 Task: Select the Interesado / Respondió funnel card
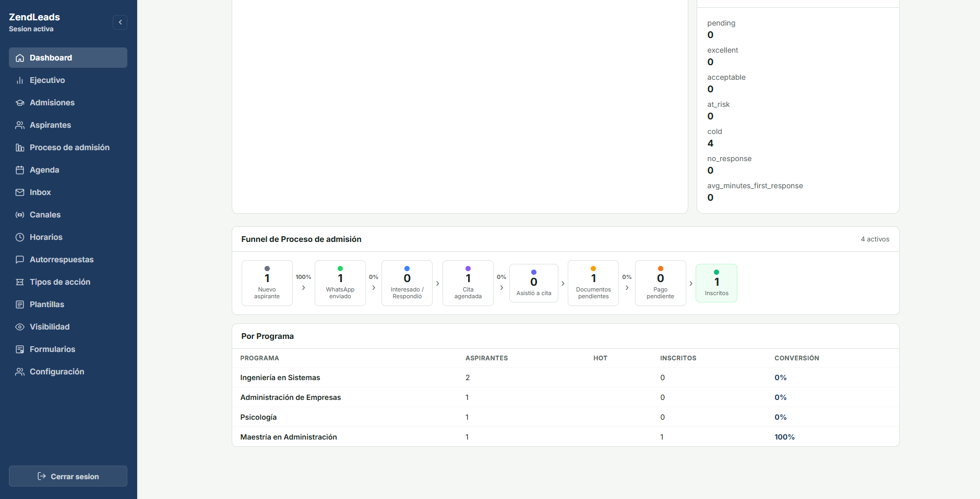coord(407,283)
